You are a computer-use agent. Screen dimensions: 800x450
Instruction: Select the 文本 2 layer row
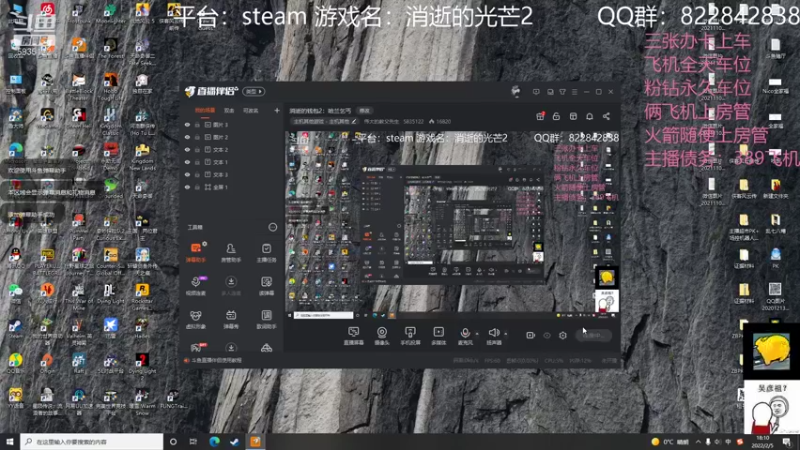click(x=232, y=149)
